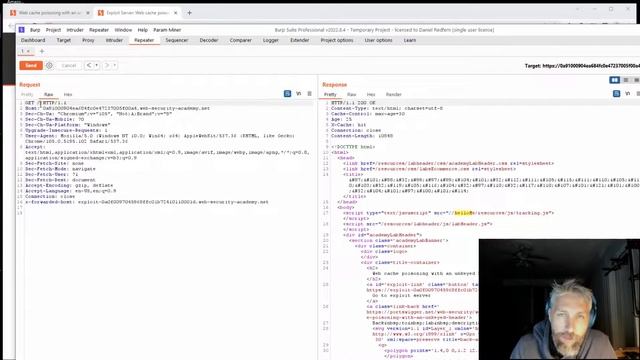Add a new Repeater tab with plus

pos(42,51)
